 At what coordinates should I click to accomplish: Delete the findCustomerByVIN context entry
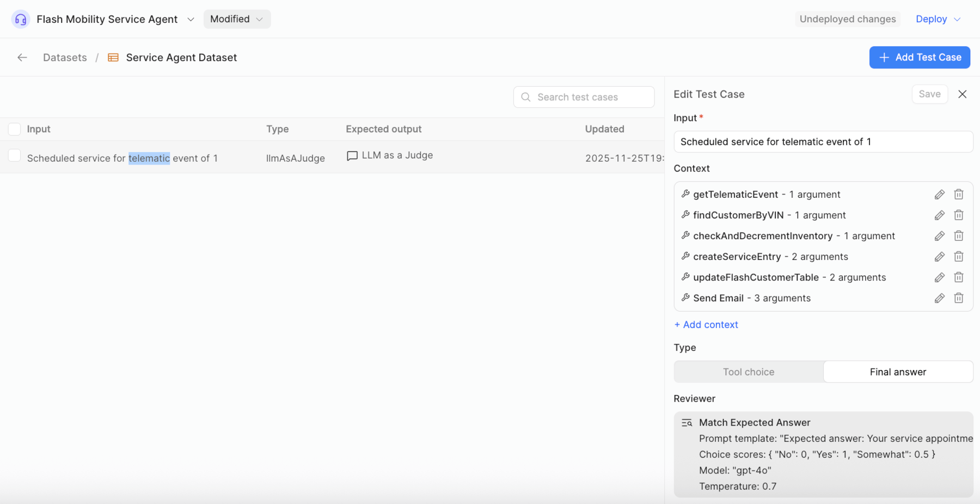(958, 215)
